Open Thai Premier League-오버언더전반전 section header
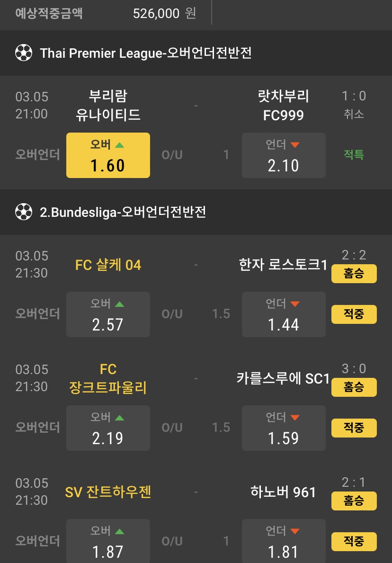Image resolution: width=392 pixels, height=563 pixels. (x=146, y=53)
